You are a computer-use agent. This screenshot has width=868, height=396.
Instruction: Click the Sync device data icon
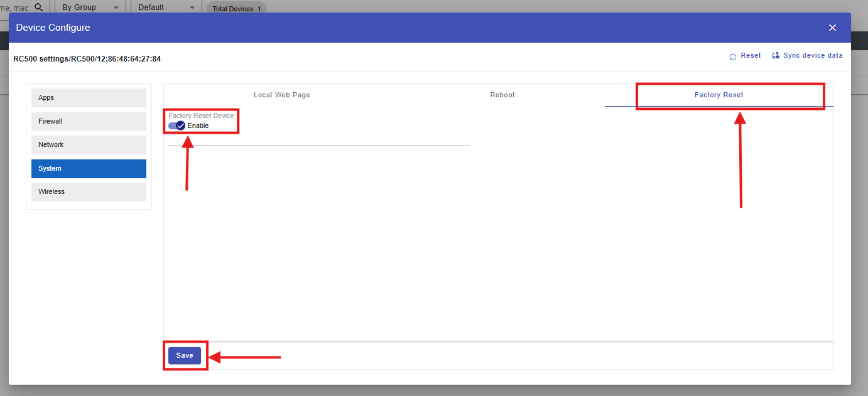pos(776,56)
